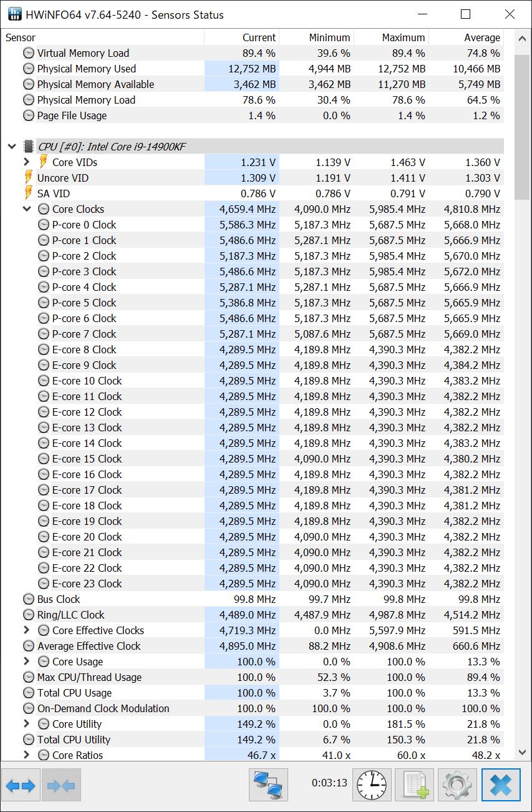Viewport: 532px width, 812px height.
Task: Click the HWiNFO64 title bar app icon
Action: click(x=14, y=14)
